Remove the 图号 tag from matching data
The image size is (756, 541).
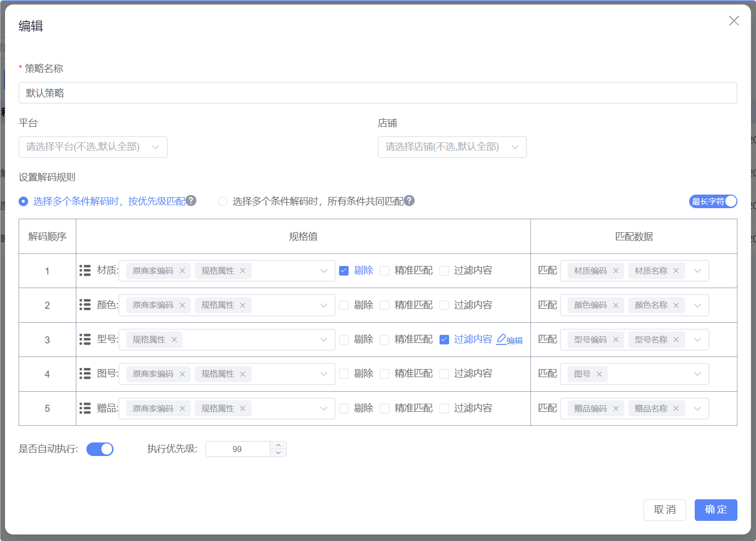(599, 374)
